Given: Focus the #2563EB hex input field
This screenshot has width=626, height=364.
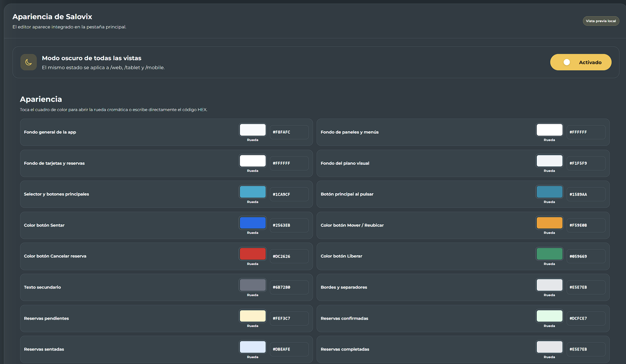Looking at the screenshot, I should pyautogui.click(x=289, y=225).
